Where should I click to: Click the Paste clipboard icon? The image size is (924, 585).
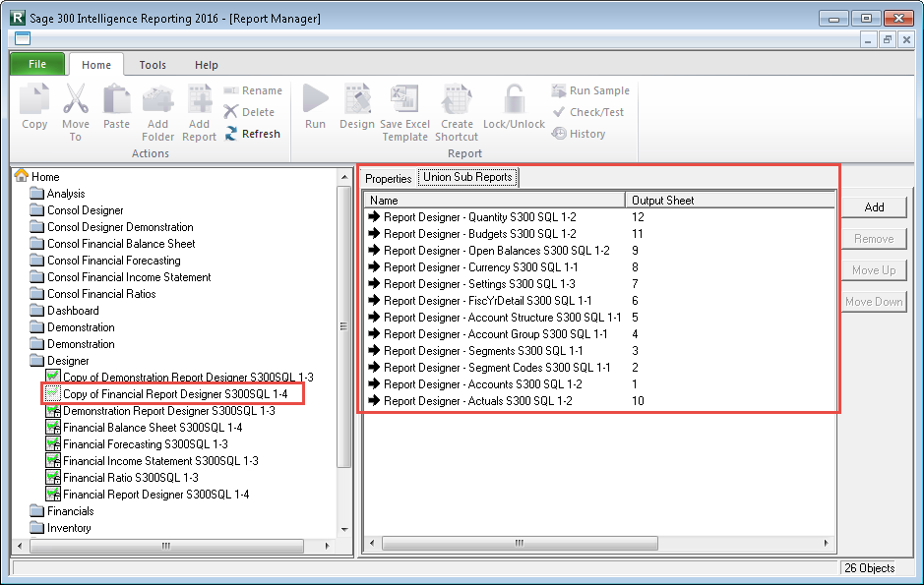tap(117, 99)
